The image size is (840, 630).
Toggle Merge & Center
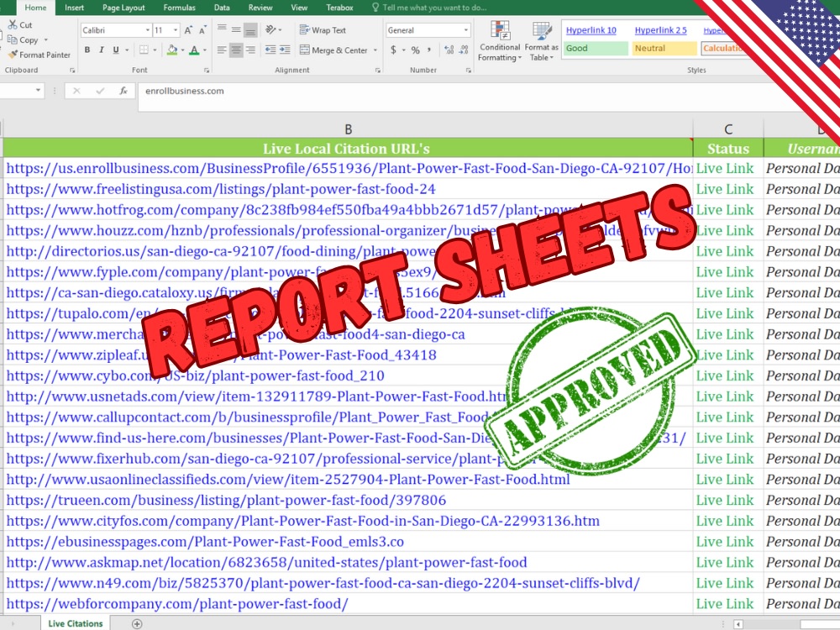(333, 50)
